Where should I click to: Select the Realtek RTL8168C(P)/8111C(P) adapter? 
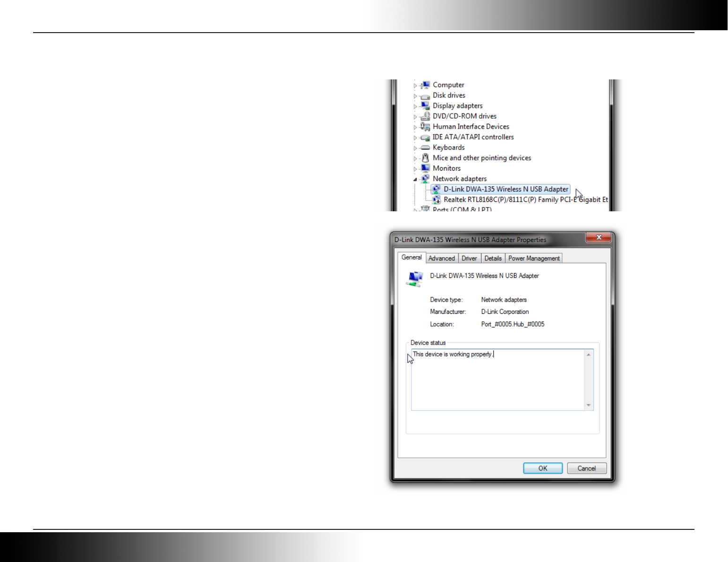(x=526, y=199)
